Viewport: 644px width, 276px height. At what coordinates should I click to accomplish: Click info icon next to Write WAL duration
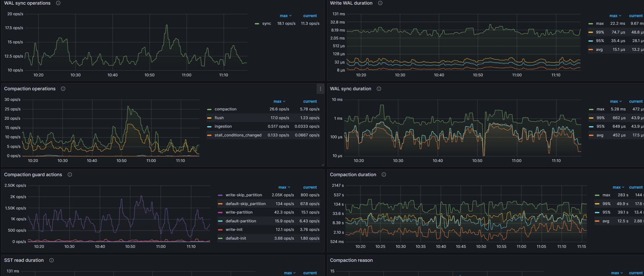[380, 3]
